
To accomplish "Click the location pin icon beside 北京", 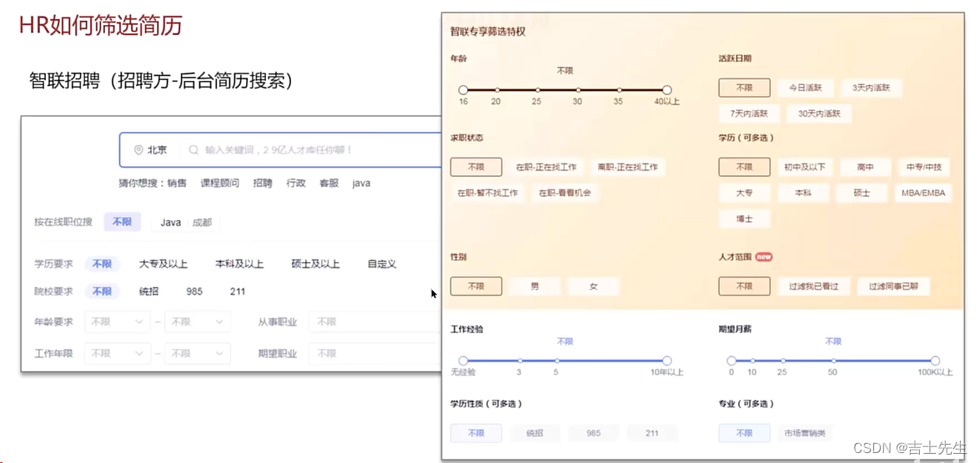I will 138,150.
